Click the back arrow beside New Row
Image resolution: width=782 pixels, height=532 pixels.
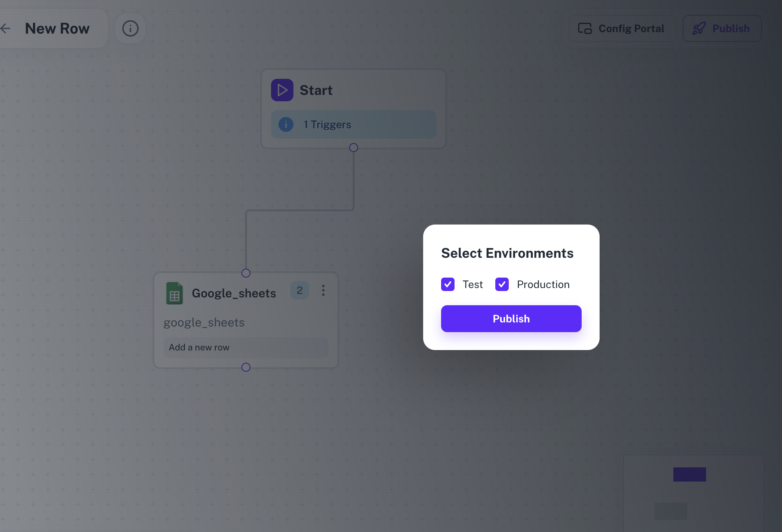(x=6, y=28)
